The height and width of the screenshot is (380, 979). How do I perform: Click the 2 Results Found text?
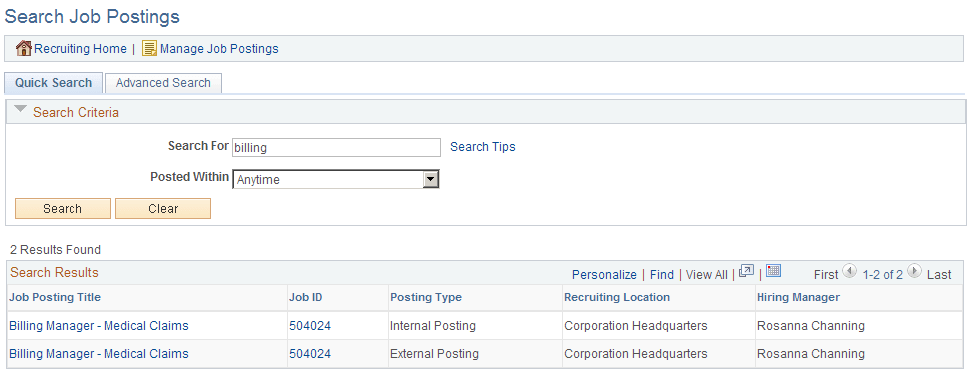click(56, 250)
